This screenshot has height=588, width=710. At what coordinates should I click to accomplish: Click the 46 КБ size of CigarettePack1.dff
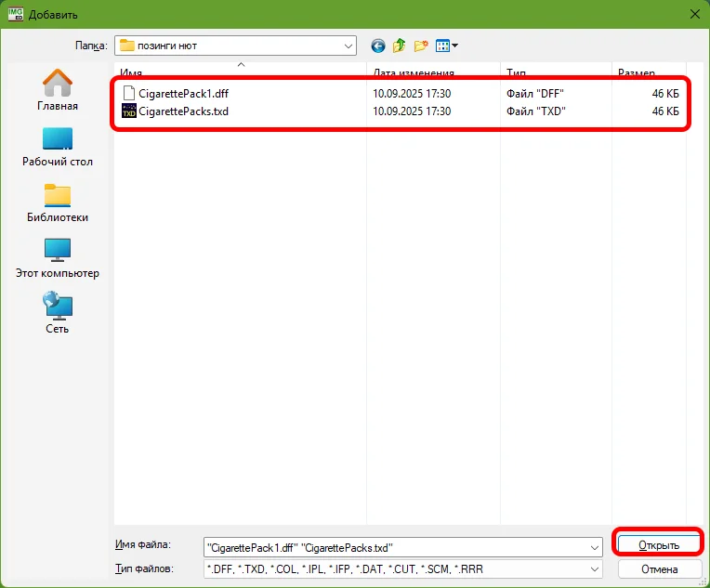665,93
